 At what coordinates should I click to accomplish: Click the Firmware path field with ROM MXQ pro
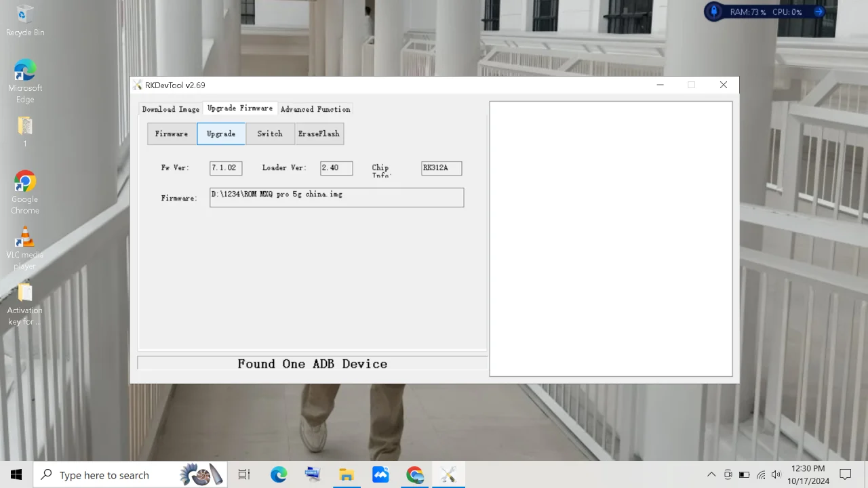click(337, 197)
